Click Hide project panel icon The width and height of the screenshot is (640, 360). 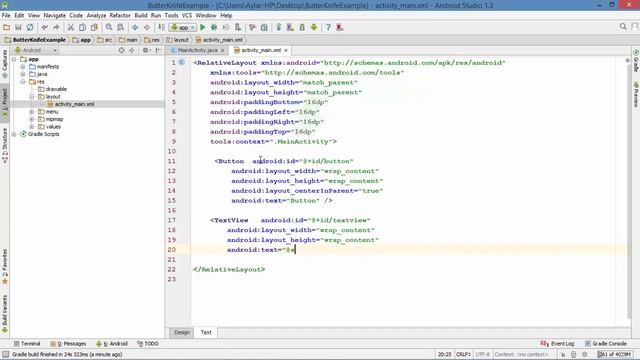click(x=158, y=50)
